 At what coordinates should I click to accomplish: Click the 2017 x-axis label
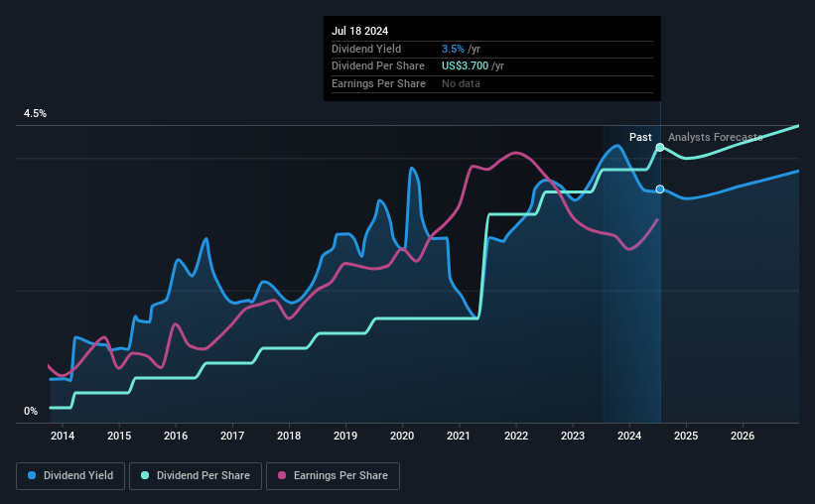tap(232, 436)
